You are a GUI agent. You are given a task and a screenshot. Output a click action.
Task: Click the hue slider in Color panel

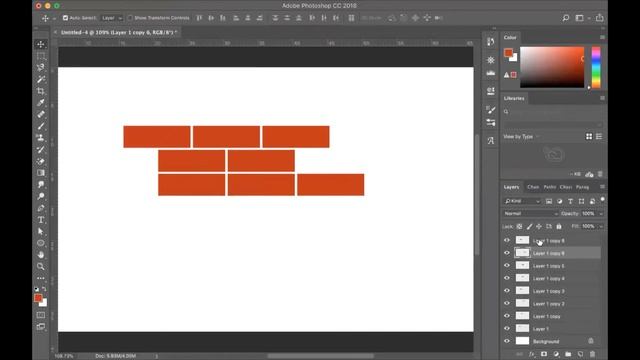(x=596, y=67)
